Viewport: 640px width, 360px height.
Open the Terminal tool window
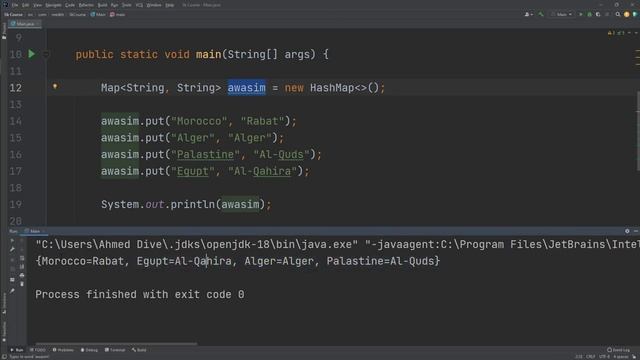(x=115, y=350)
